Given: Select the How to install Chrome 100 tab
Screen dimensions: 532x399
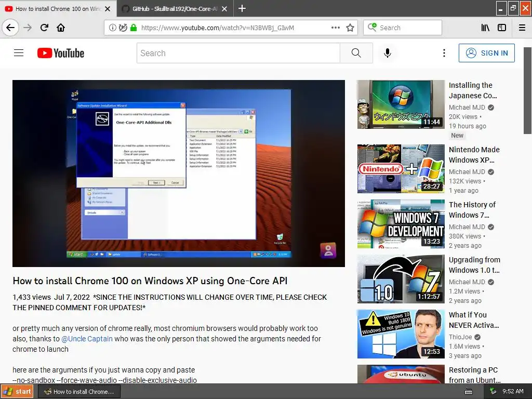Looking at the screenshot, I should [58, 9].
